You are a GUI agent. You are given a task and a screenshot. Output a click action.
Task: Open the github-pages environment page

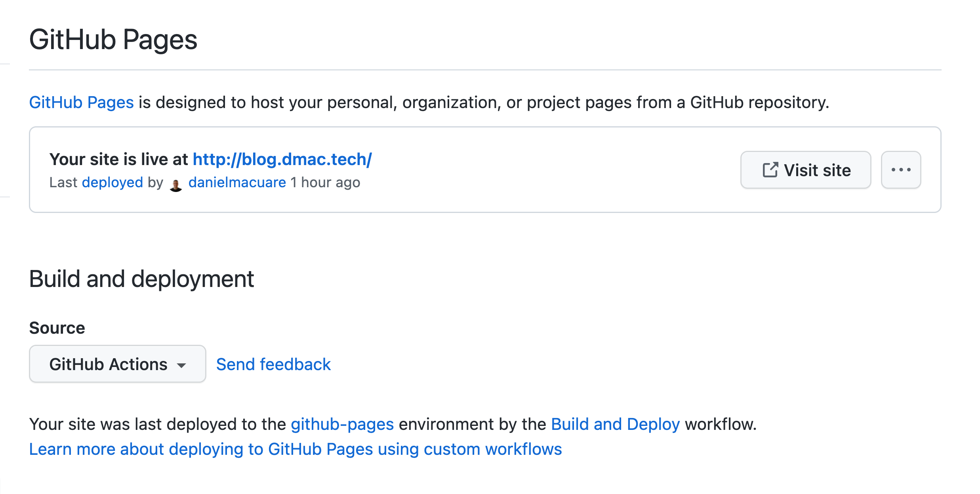coord(342,424)
